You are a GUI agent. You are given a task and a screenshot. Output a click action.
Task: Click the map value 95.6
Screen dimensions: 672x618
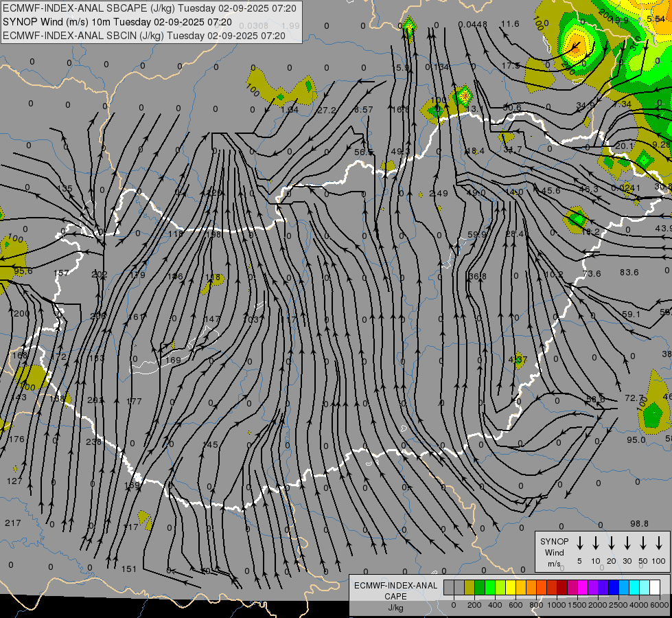pos(23,271)
